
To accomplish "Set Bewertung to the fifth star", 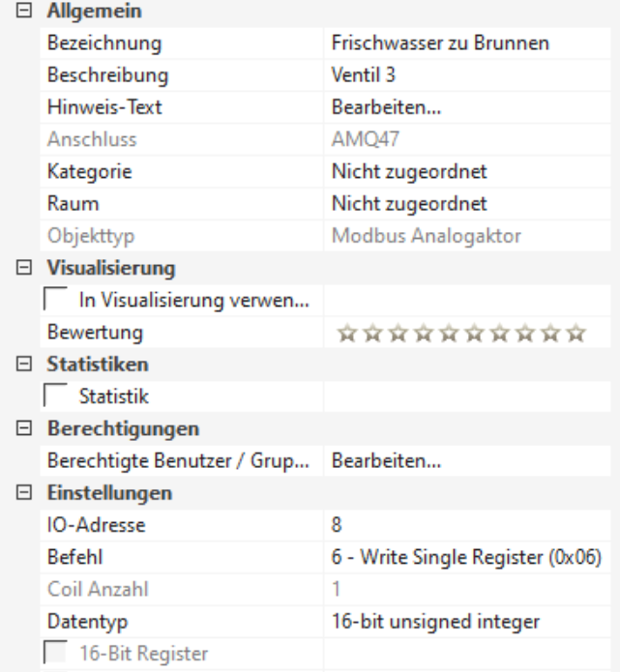I will (x=447, y=334).
